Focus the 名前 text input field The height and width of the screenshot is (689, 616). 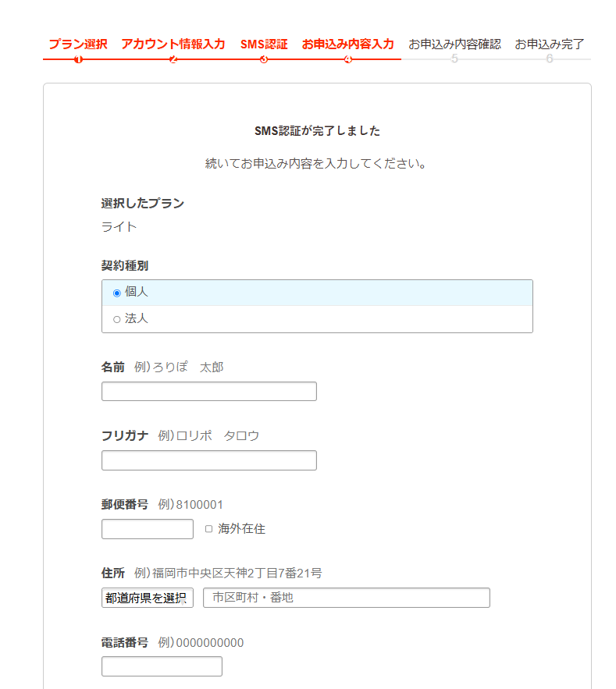tap(209, 391)
